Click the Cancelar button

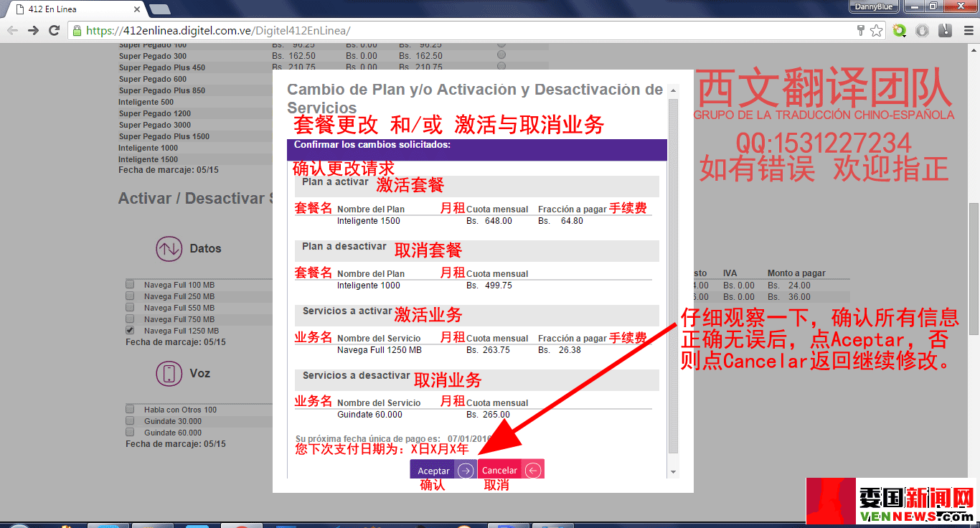click(x=511, y=470)
